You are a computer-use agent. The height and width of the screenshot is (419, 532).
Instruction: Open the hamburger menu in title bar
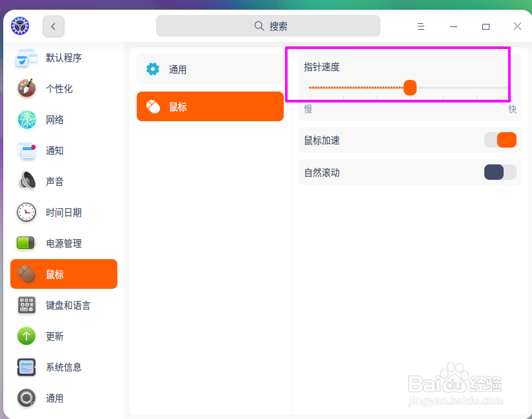pos(420,26)
